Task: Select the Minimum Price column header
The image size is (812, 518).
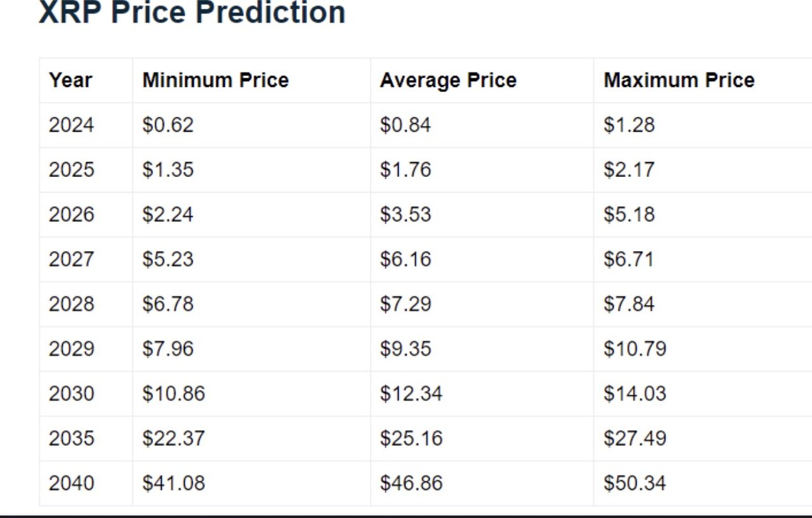Action: tap(216, 81)
